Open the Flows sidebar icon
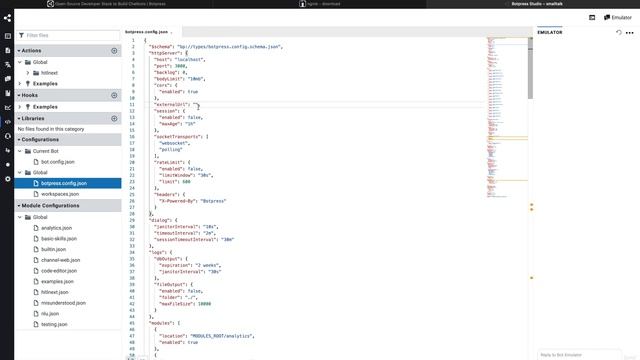This screenshot has width=640, height=360. pos(7,36)
